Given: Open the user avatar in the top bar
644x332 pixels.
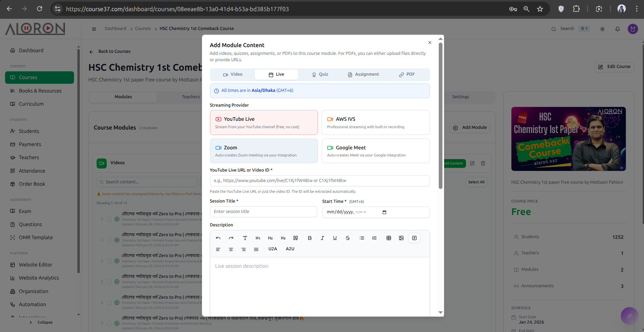Looking at the screenshot, I should pos(633,29).
